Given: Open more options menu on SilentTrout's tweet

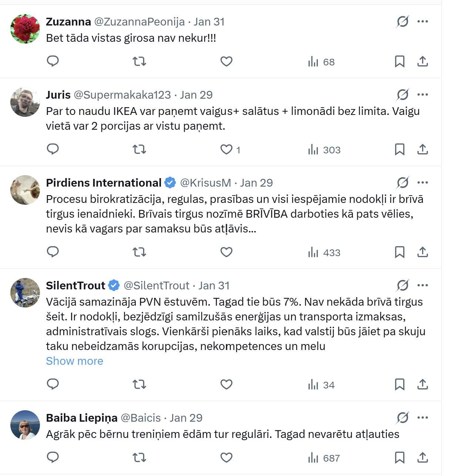Looking at the screenshot, I should coord(422,285).
